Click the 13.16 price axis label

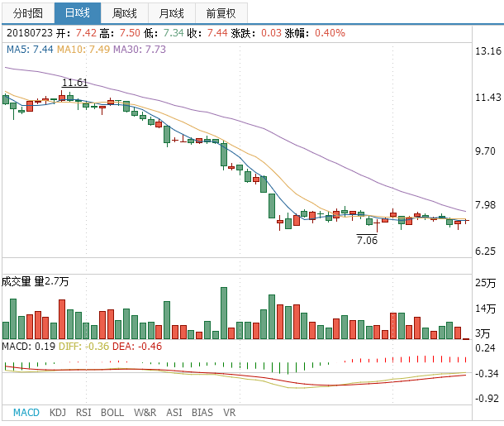pos(488,50)
